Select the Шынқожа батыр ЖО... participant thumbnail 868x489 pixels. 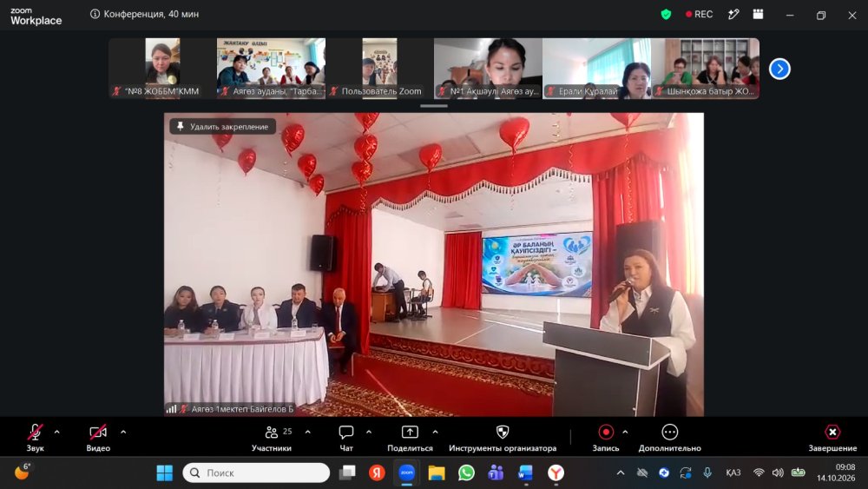point(705,68)
